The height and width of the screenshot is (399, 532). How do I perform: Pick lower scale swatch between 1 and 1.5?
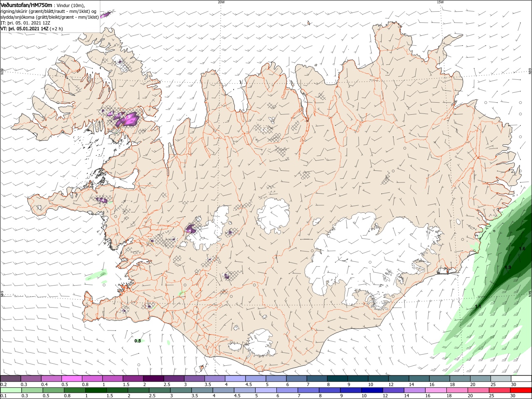pyautogui.click(x=96, y=390)
